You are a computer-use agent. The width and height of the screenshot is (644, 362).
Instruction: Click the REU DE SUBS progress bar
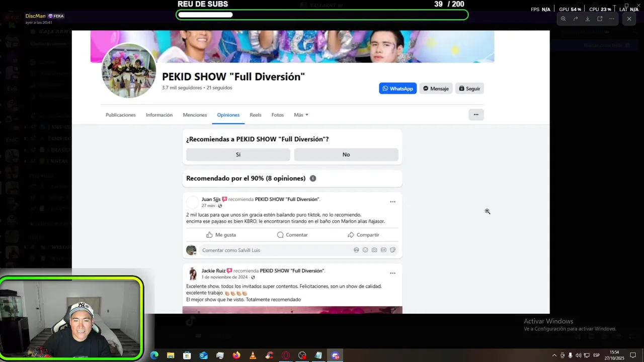tap(322, 15)
